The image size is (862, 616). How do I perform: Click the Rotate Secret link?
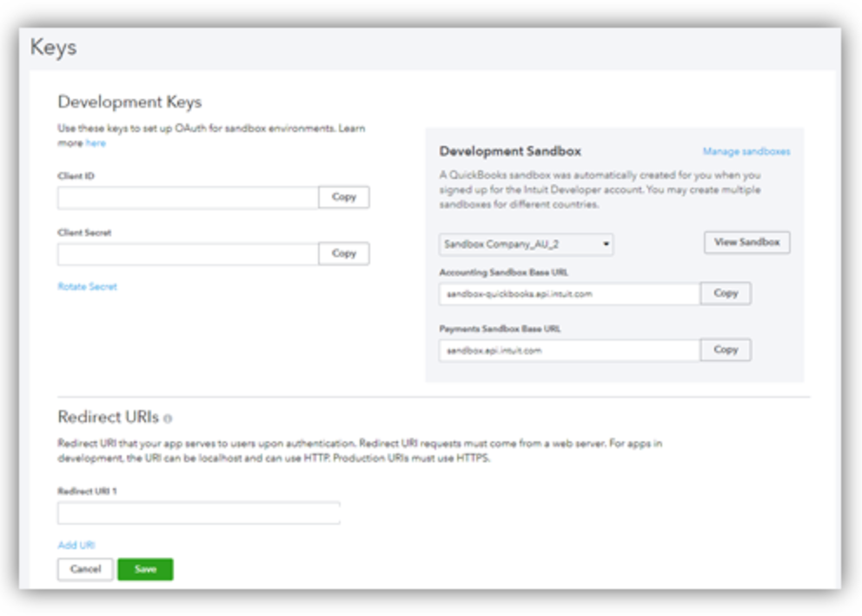[x=88, y=287]
